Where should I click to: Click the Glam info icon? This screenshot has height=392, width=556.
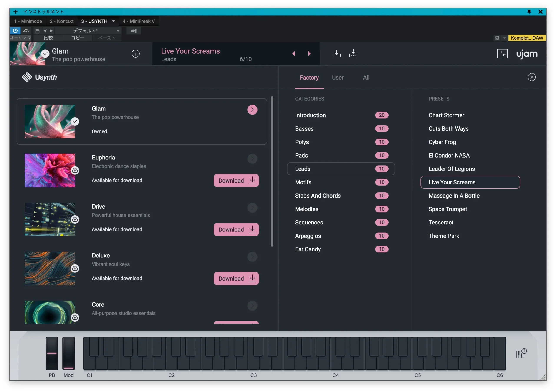click(135, 53)
